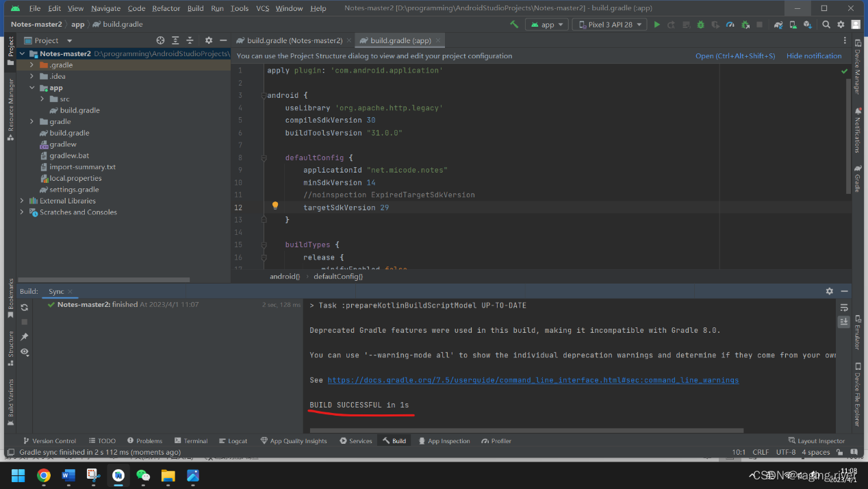
Task: Open the VCS menu
Action: 263,8
